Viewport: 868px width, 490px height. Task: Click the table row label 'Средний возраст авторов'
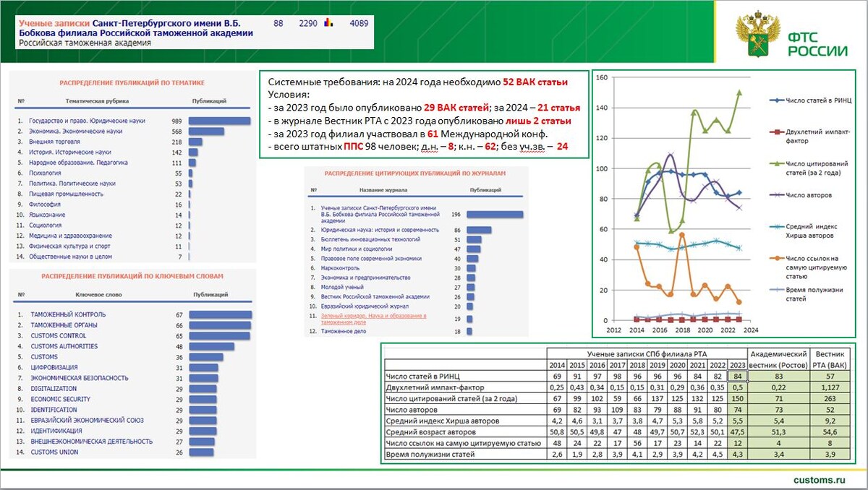coord(430,431)
